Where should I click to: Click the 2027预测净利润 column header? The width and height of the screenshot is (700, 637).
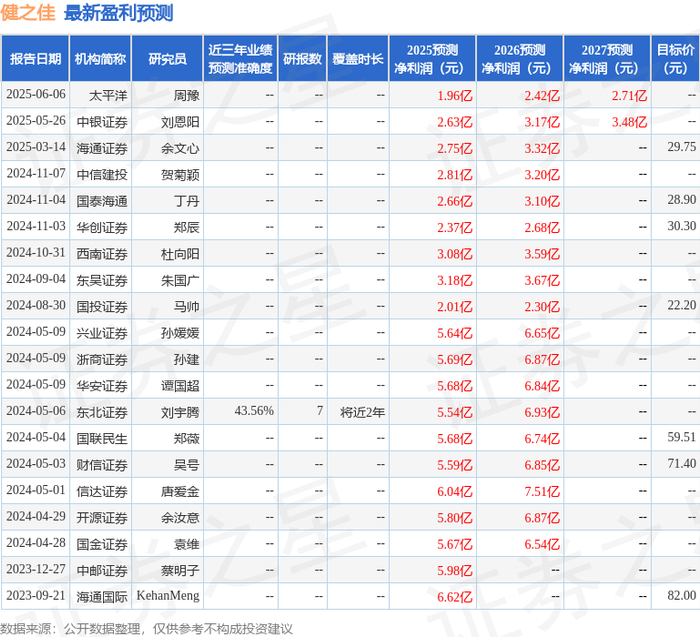coord(607,59)
